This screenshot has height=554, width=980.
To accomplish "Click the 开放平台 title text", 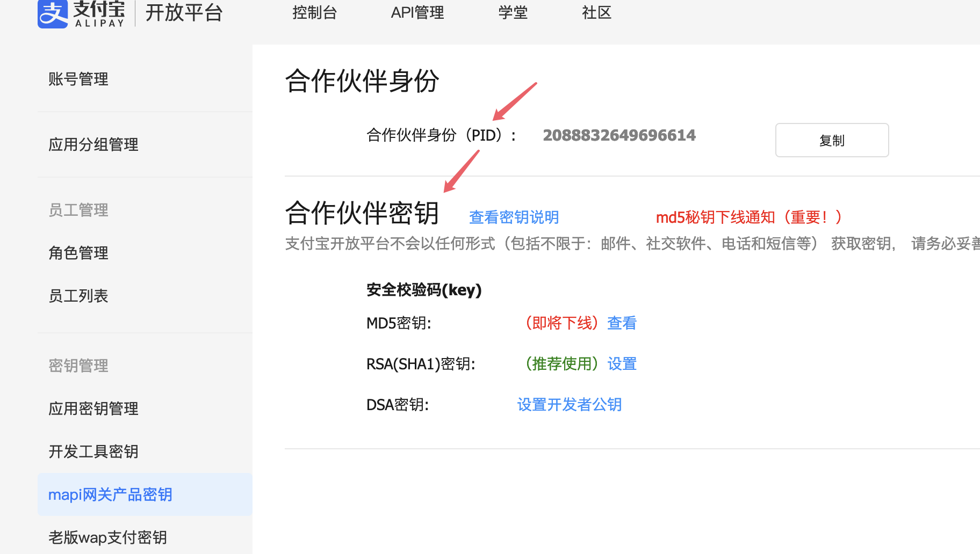I will (184, 13).
